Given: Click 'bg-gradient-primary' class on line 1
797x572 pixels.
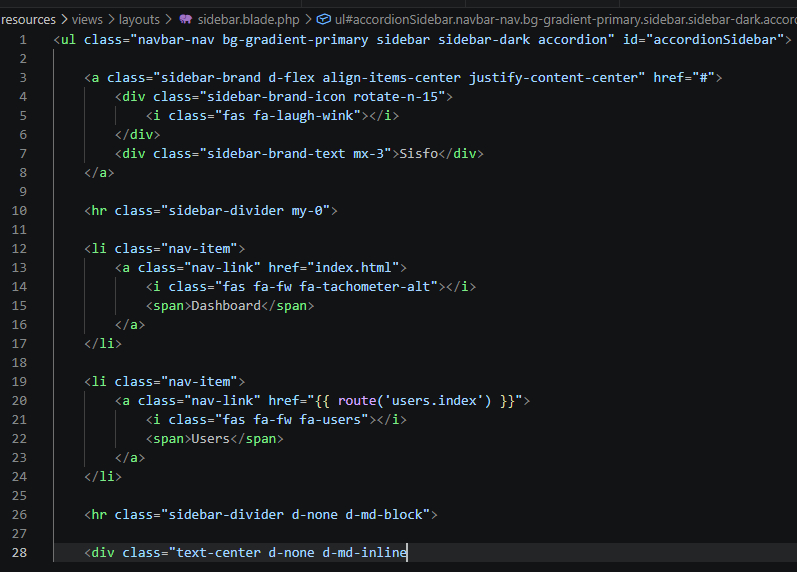Looking at the screenshot, I should click(295, 40).
